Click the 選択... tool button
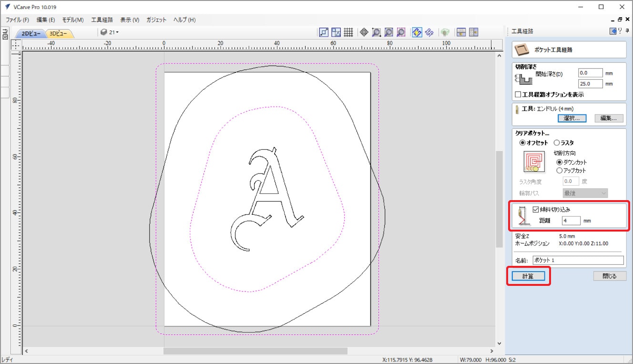 point(572,118)
